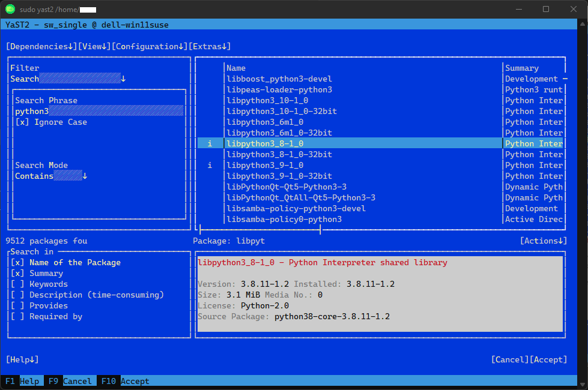This screenshot has width=588, height=390.
Task: Select package libsamba-policy-python3-devel
Action: [296, 209]
